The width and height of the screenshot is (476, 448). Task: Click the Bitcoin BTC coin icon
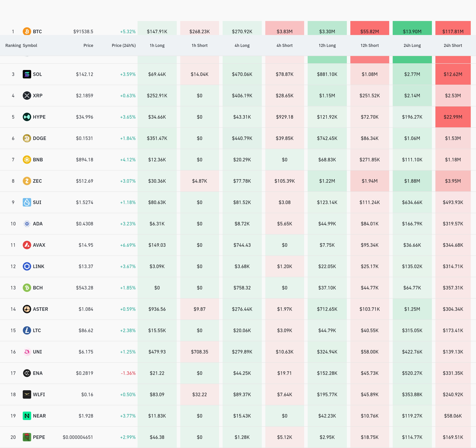click(27, 31)
